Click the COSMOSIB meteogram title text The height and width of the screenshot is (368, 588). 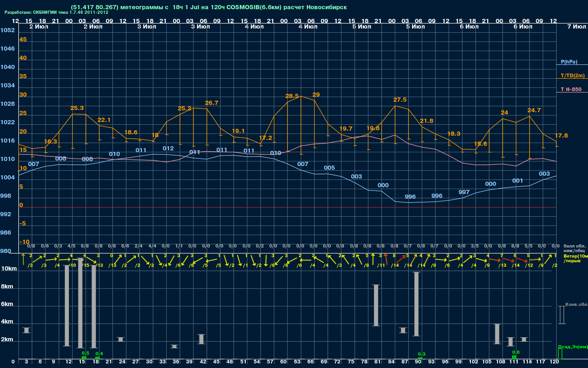pos(209,7)
